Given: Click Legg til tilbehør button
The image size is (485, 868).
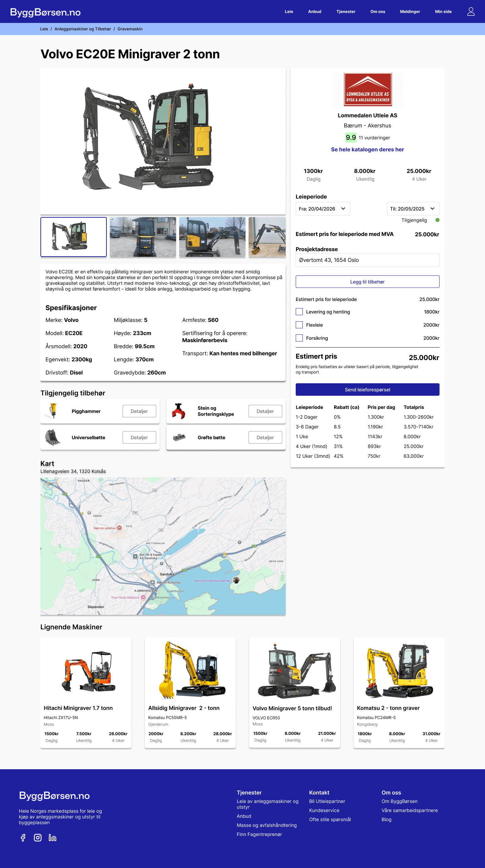Looking at the screenshot, I should 367,282.
